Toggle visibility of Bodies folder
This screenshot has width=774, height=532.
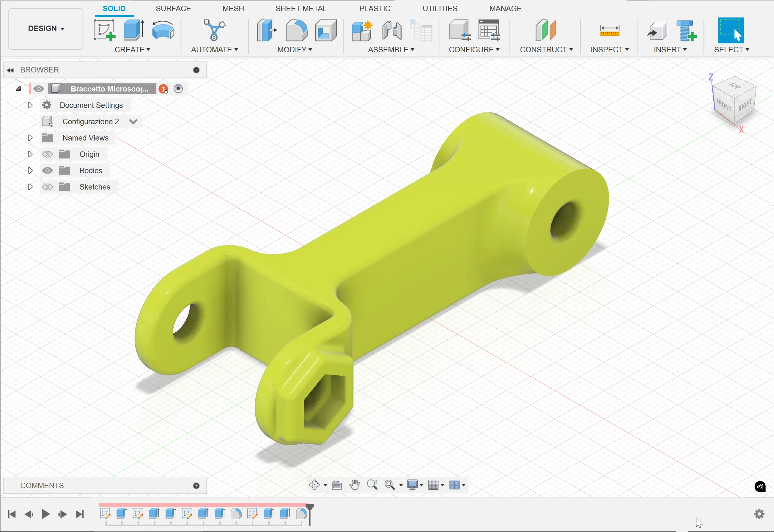(47, 171)
